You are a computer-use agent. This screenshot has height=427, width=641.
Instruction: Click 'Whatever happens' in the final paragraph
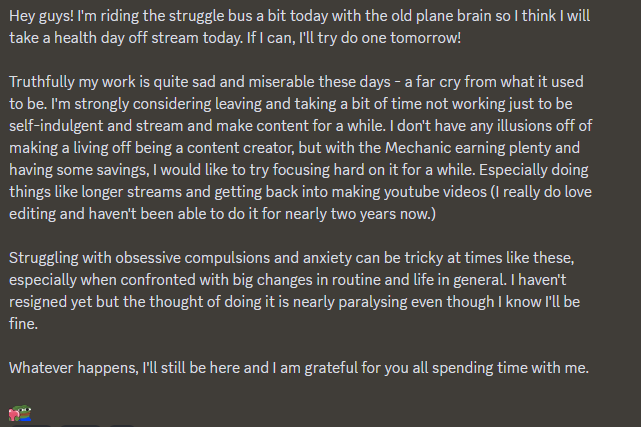tap(74, 368)
